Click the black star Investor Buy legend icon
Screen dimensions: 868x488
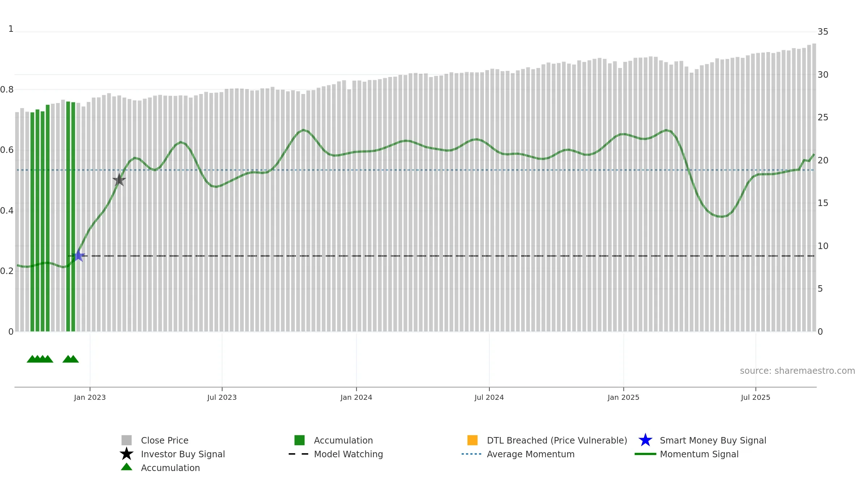click(127, 454)
